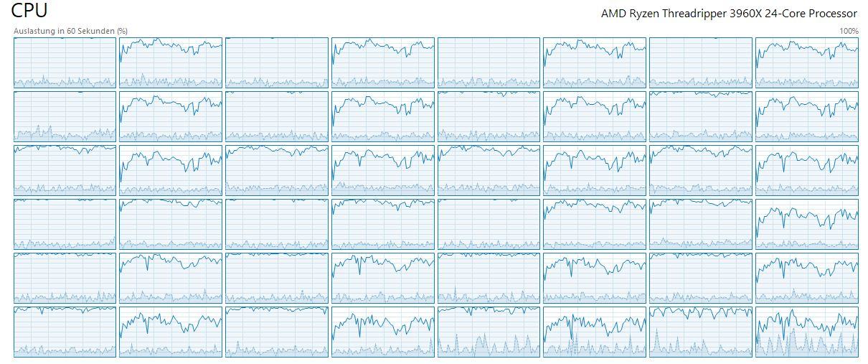This screenshot has height=364, width=868.
Task: Select the first core graph in the second row
Action: pyautogui.click(x=65, y=116)
